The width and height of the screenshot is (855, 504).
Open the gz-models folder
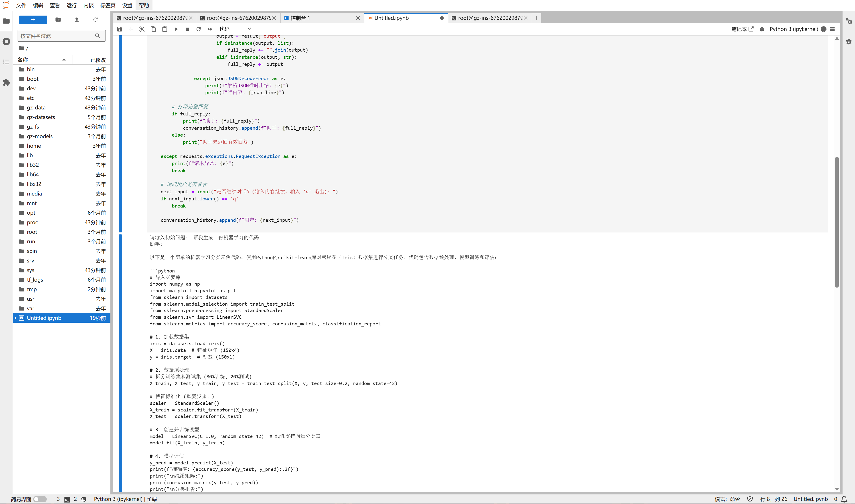[61, 136]
